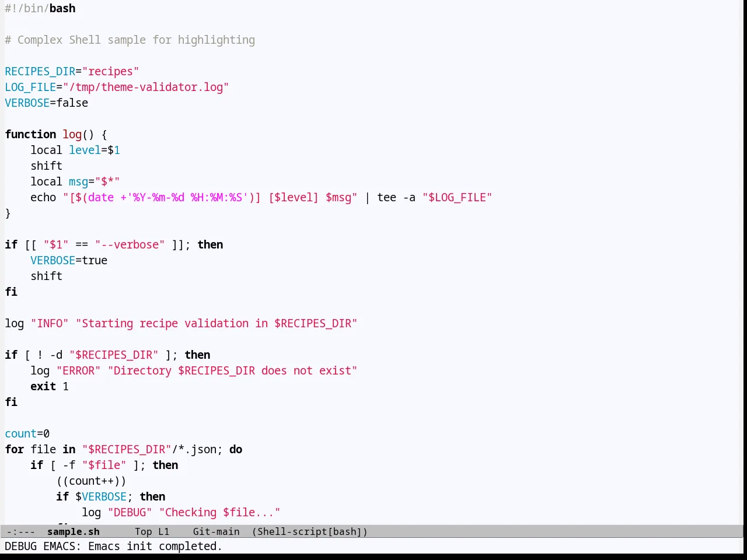Click the 'for' keyword in the for loop
The width and height of the screenshot is (747, 560).
[15, 449]
